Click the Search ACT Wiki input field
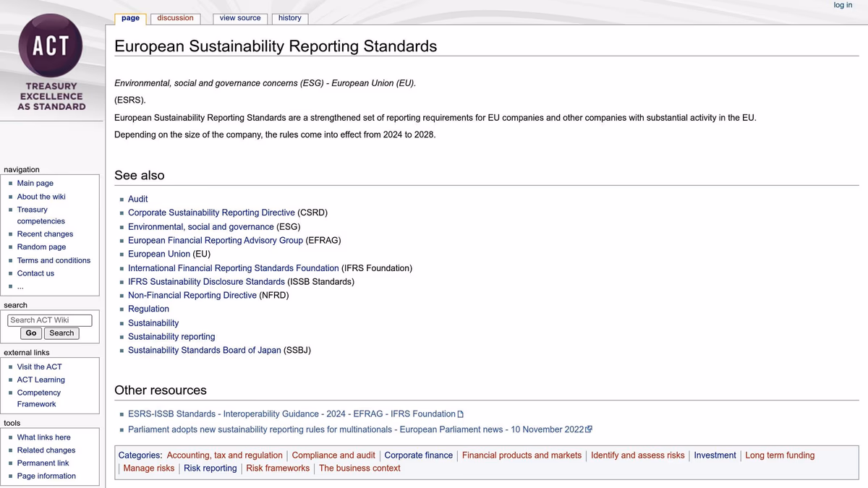The image size is (868, 488). 49,320
